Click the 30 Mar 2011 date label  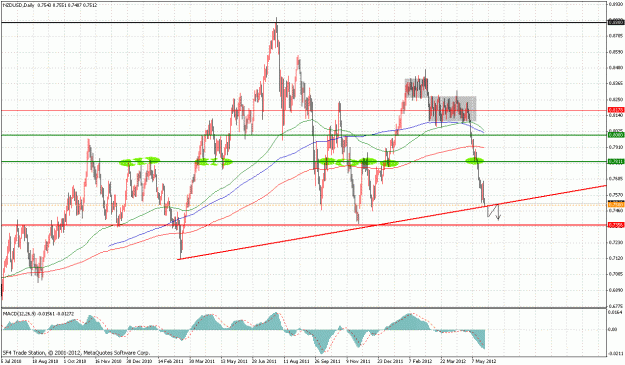pos(201,361)
